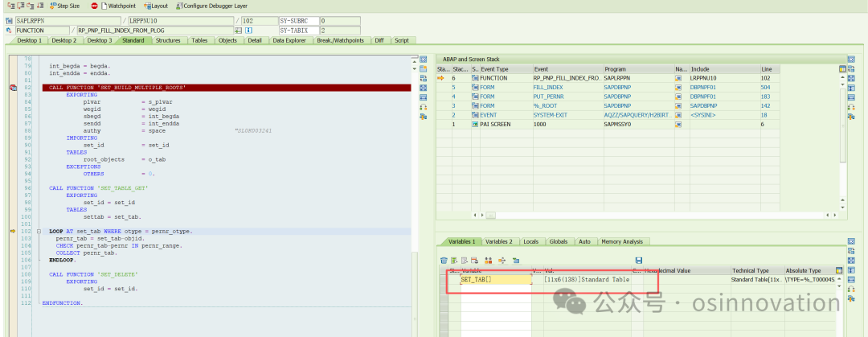The height and width of the screenshot is (337, 868).
Task: Click the Program column header in stack
Action: point(639,69)
